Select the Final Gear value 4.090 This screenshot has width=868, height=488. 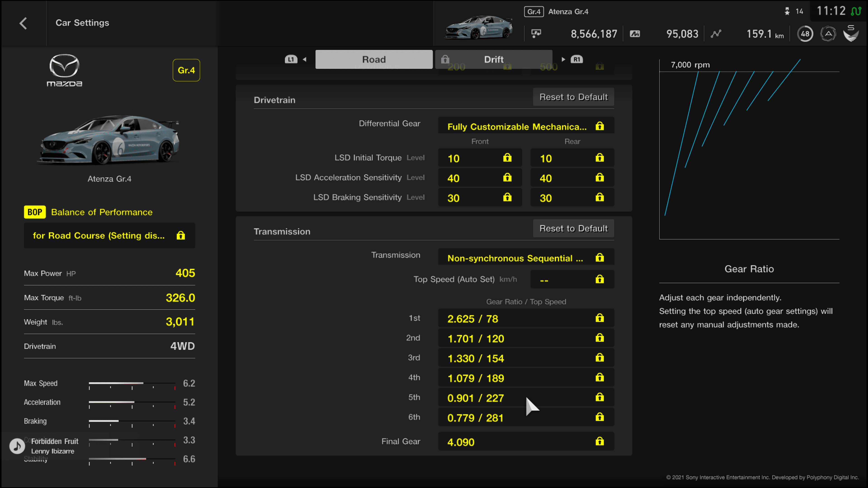click(x=526, y=441)
